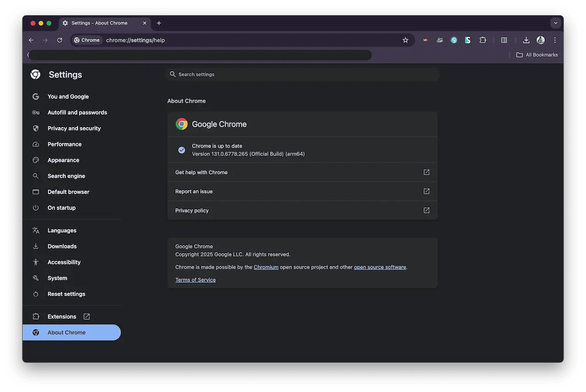The height and width of the screenshot is (392, 586).
Task: Open a new tab with the plus button
Action: pyautogui.click(x=159, y=23)
